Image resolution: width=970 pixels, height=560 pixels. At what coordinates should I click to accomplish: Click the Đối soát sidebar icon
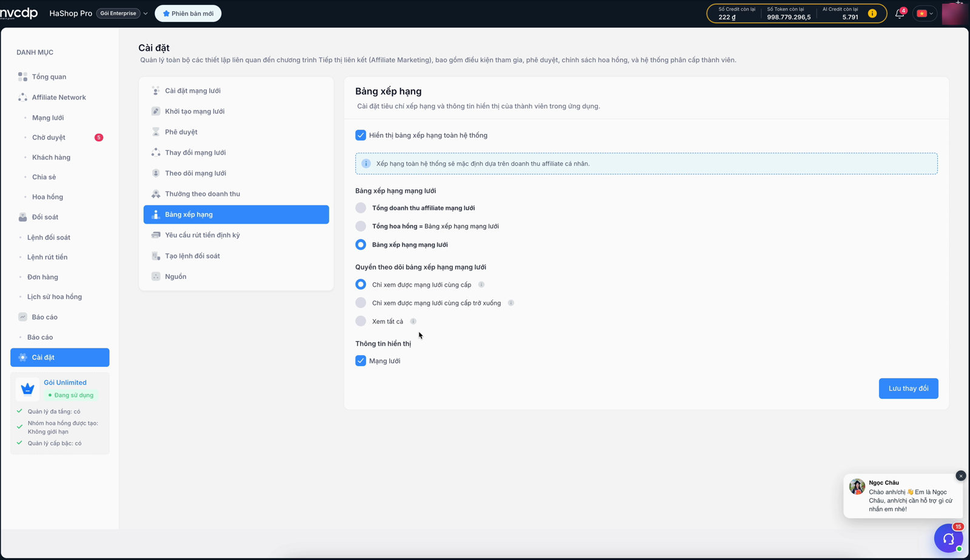pos(22,217)
